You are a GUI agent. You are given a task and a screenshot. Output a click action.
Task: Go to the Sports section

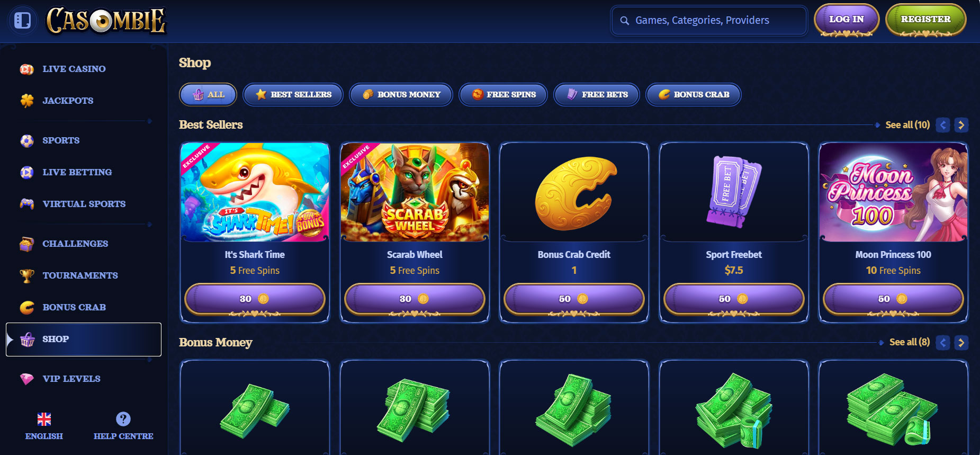coord(61,140)
